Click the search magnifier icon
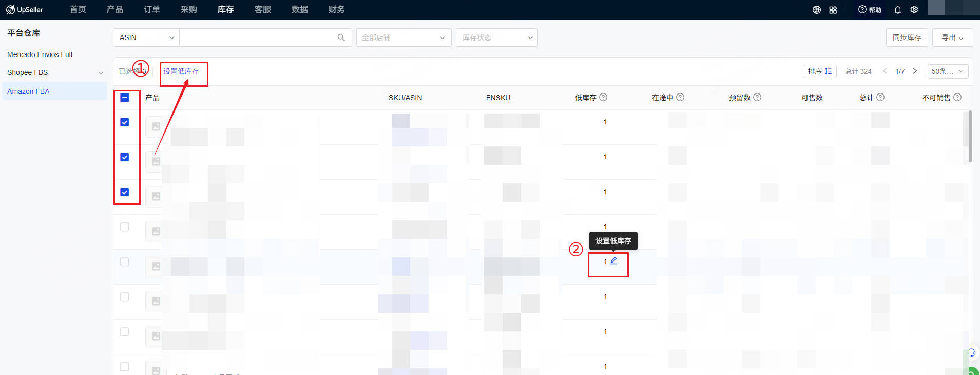Image resolution: width=980 pixels, height=375 pixels. click(341, 38)
